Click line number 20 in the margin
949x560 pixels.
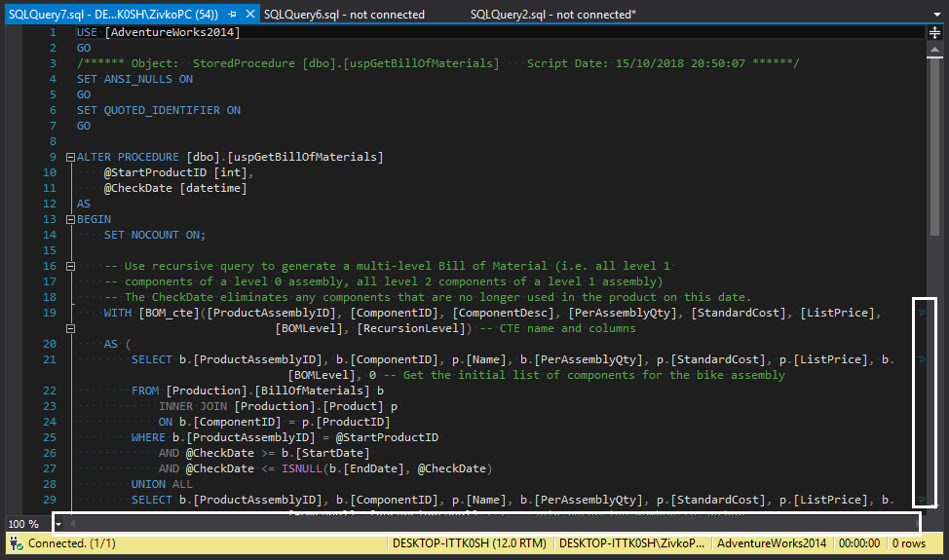tap(50, 344)
